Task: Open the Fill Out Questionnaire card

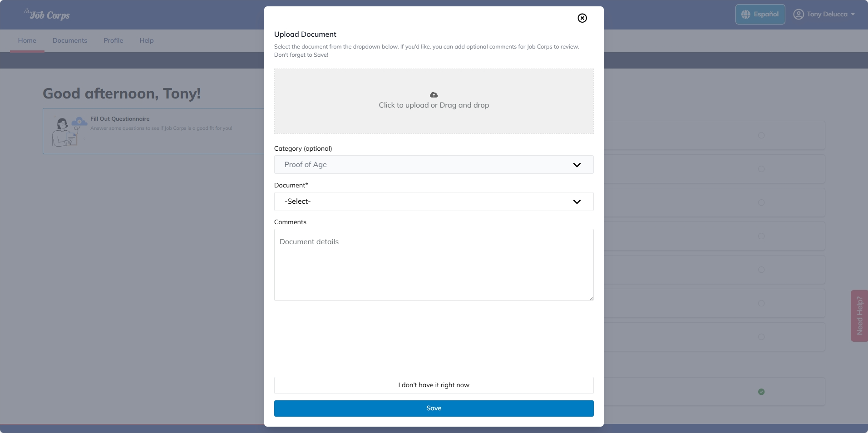Action: coord(154,131)
